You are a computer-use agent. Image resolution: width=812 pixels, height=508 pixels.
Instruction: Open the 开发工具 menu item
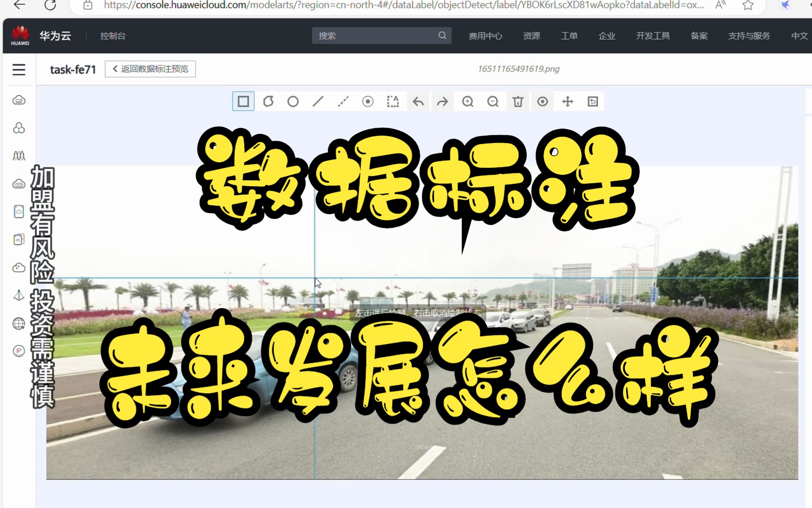[x=653, y=35]
